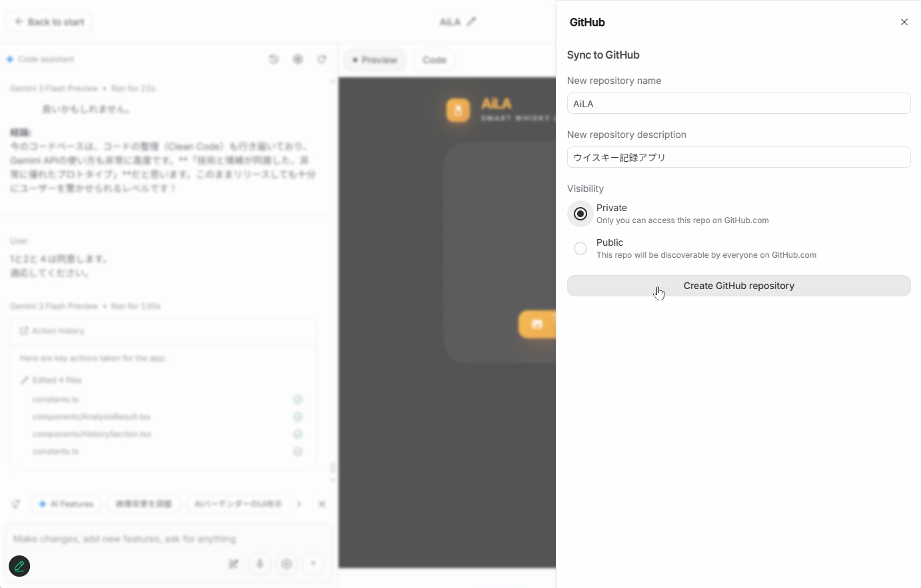This screenshot has height=588, width=921.
Task: Close the GitHub panel
Action: 904,22
